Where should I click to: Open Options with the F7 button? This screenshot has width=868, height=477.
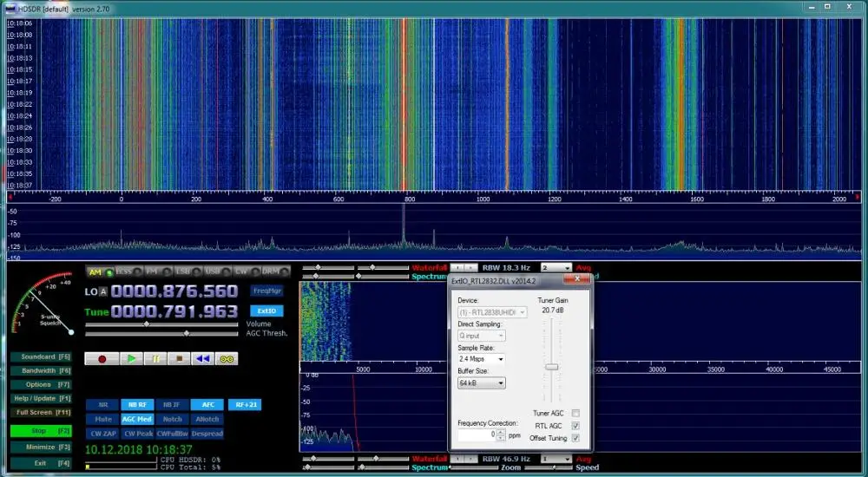click(41, 384)
